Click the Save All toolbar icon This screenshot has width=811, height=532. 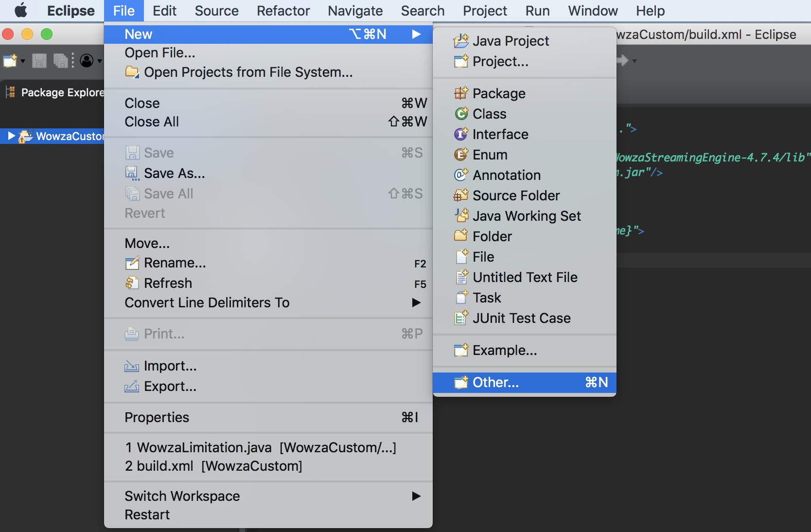click(61, 61)
